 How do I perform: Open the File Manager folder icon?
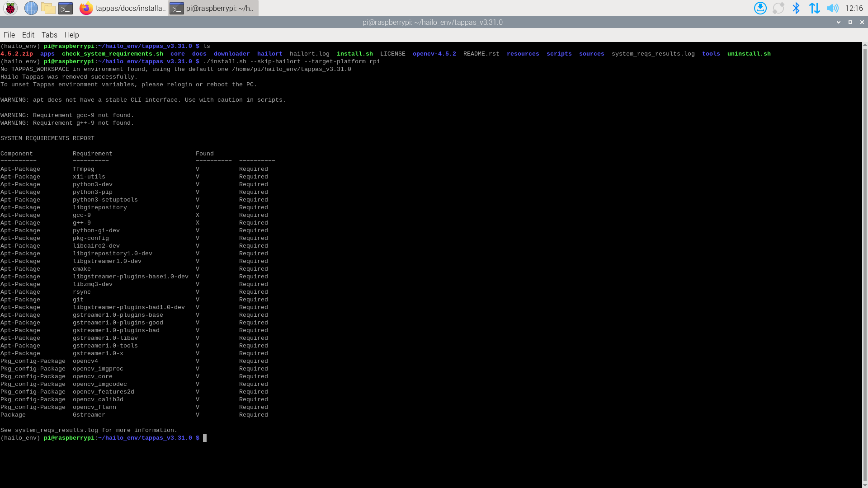tap(48, 8)
